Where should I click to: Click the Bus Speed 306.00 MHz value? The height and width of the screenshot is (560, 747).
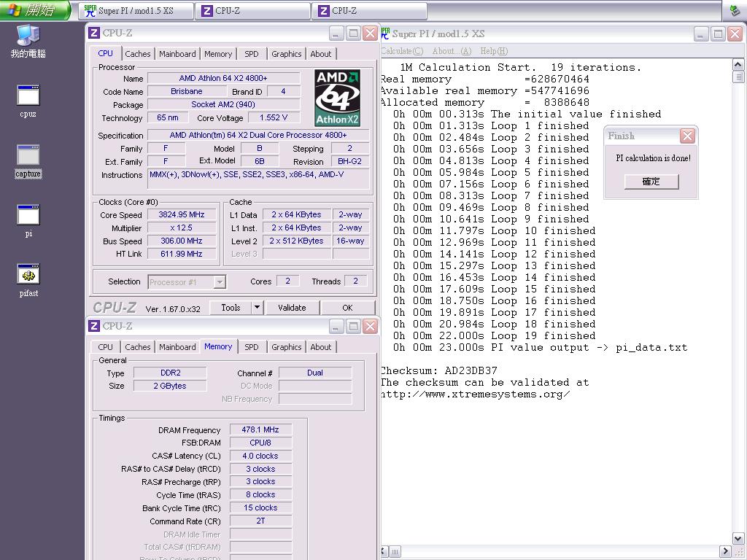point(182,241)
